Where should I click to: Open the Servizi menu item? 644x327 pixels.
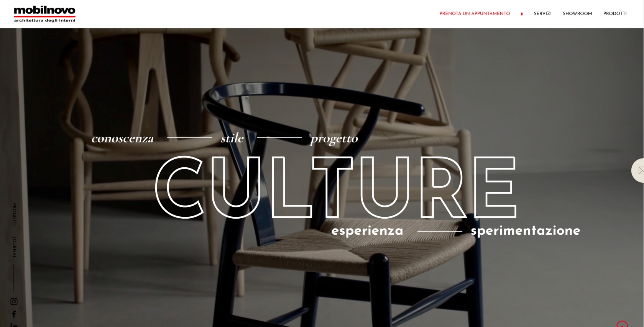(x=542, y=13)
